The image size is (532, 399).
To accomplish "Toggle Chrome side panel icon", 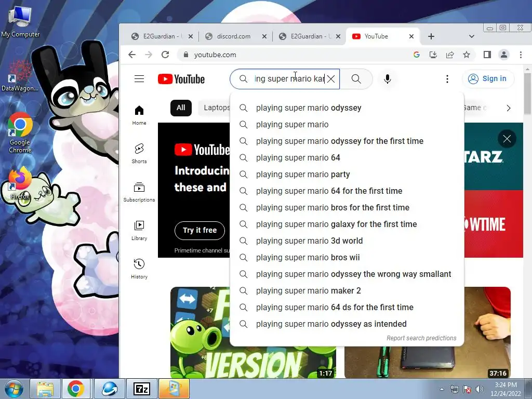I will (x=487, y=55).
